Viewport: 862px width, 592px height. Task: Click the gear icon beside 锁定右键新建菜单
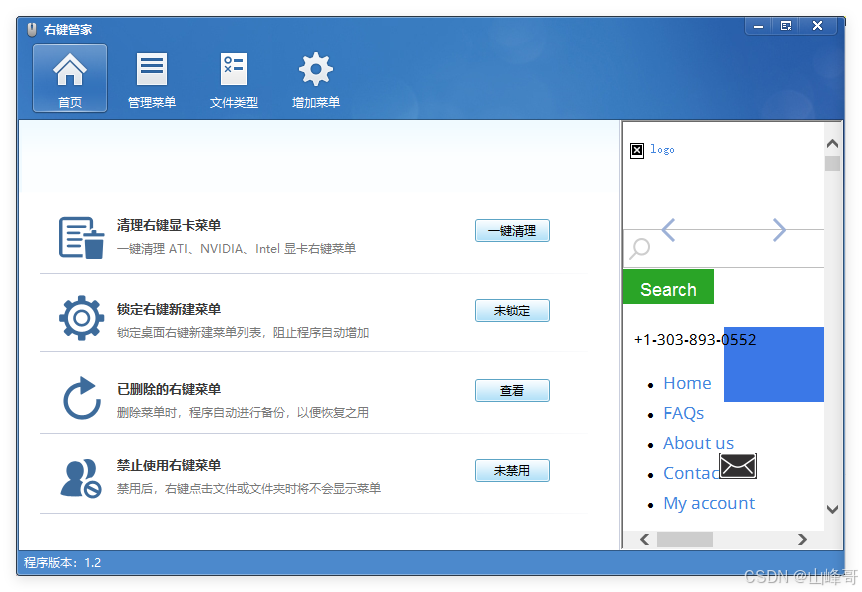tap(81, 318)
